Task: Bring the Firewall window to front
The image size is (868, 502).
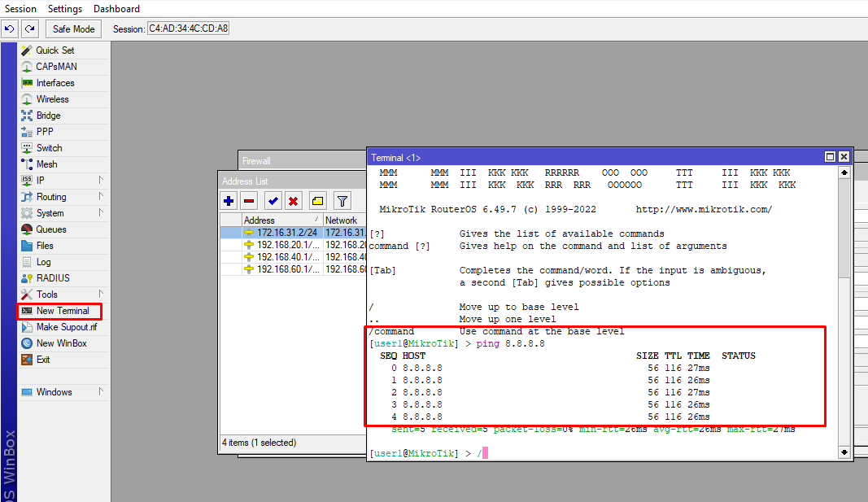Action: [303, 161]
